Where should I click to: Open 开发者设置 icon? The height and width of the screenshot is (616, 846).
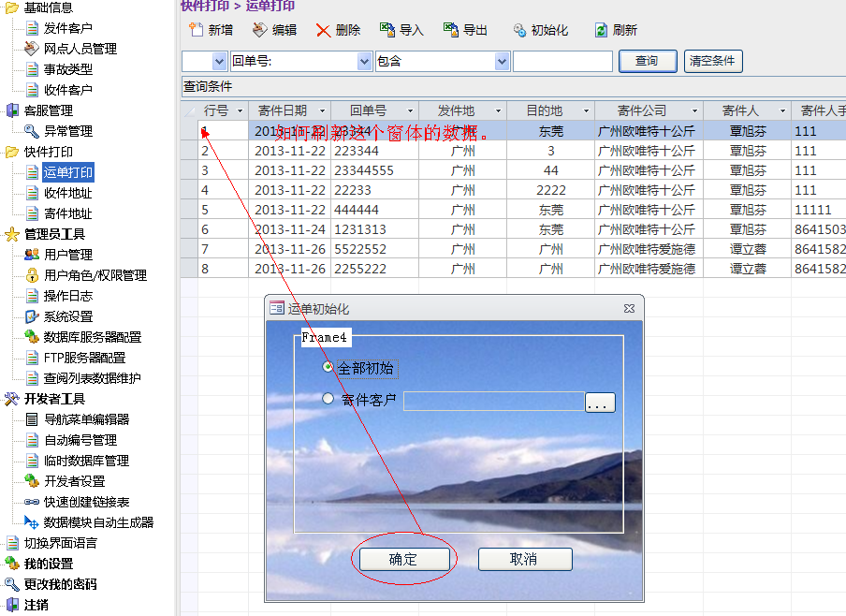click(32, 481)
